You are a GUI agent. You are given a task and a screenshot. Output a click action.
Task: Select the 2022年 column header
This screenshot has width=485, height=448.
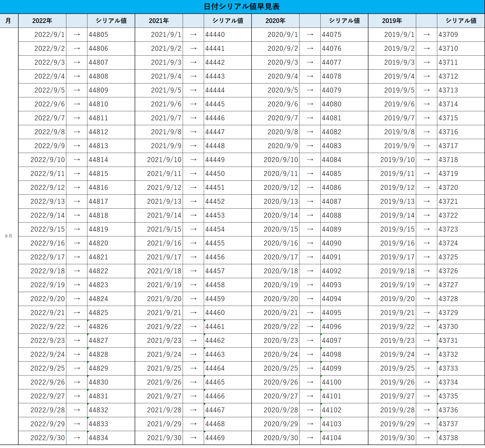click(42, 21)
